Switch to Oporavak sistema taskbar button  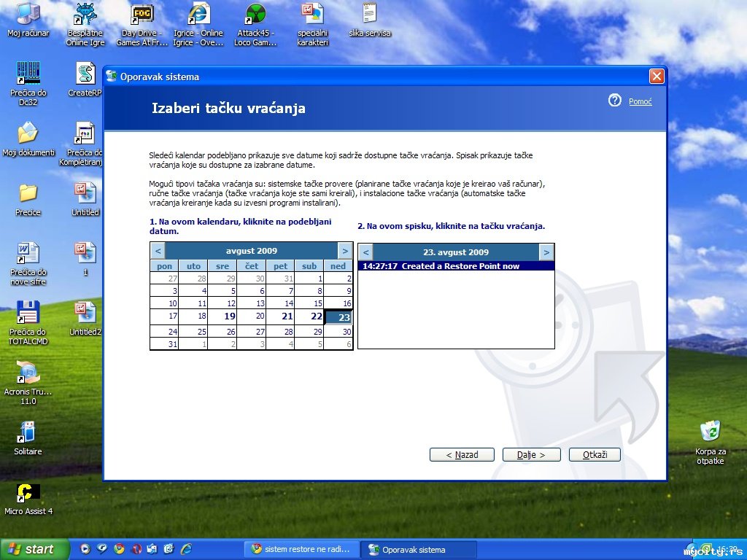coord(419,549)
